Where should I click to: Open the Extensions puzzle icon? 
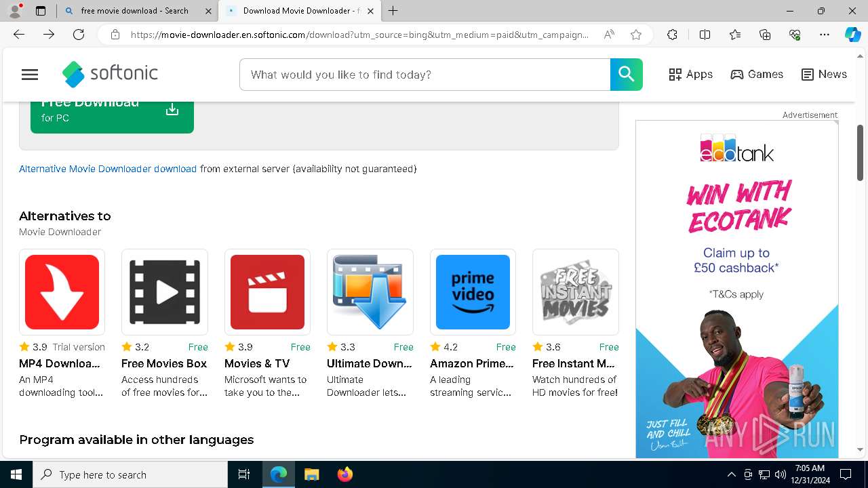point(672,35)
